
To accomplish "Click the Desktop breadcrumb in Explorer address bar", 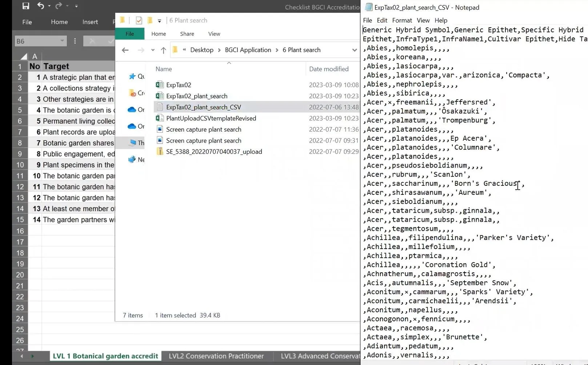I will [202, 50].
